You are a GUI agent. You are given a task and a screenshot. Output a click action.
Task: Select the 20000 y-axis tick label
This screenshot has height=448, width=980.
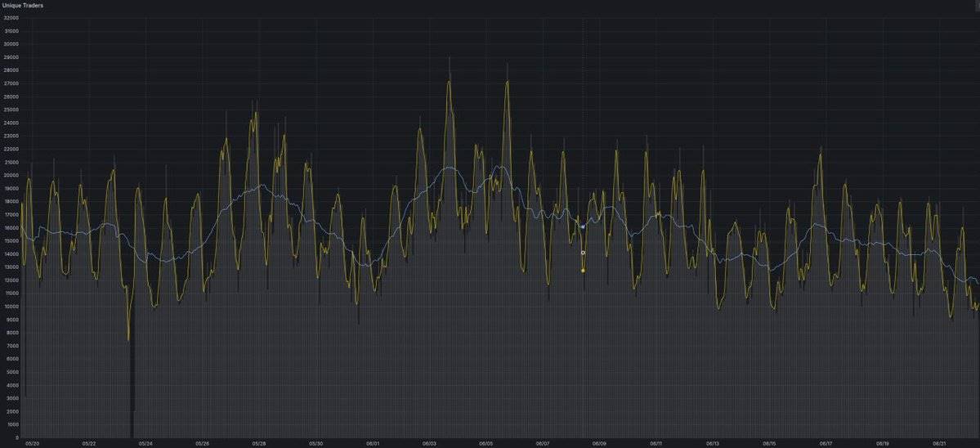pyautogui.click(x=11, y=175)
